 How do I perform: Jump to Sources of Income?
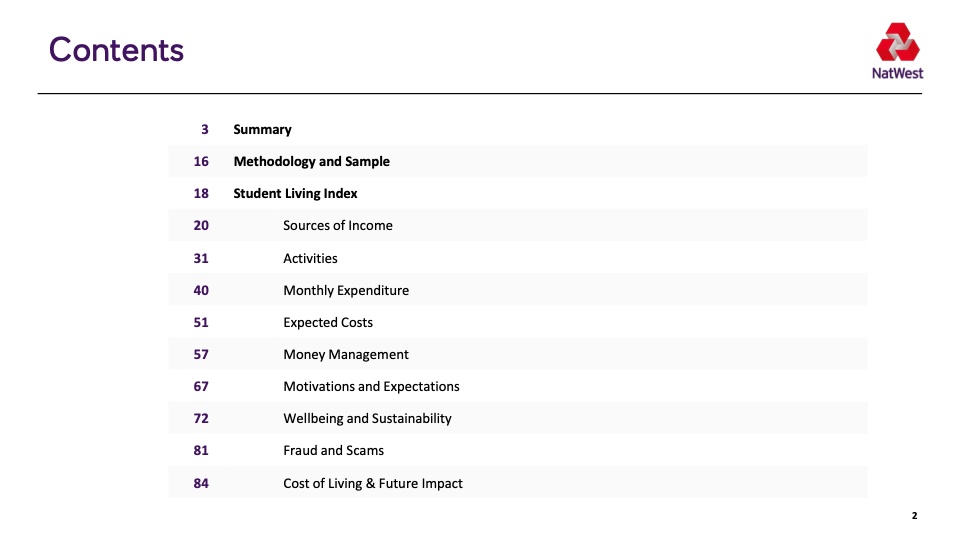pos(337,225)
